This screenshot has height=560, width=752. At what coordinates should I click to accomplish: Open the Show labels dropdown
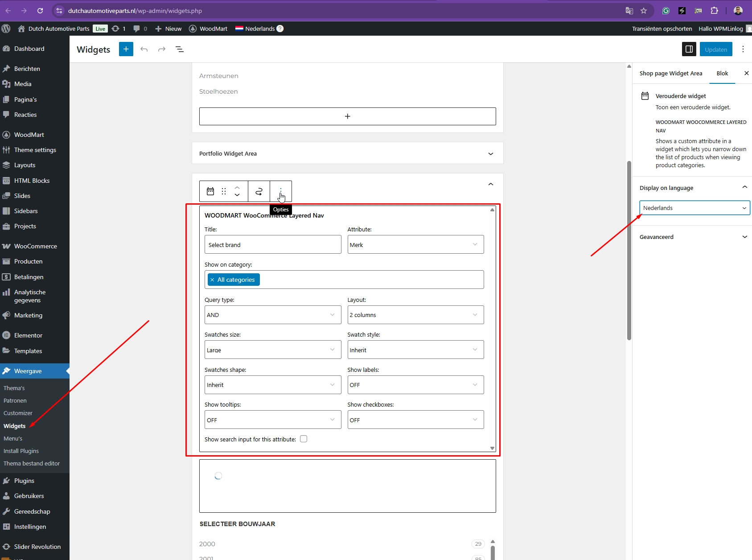(x=415, y=385)
